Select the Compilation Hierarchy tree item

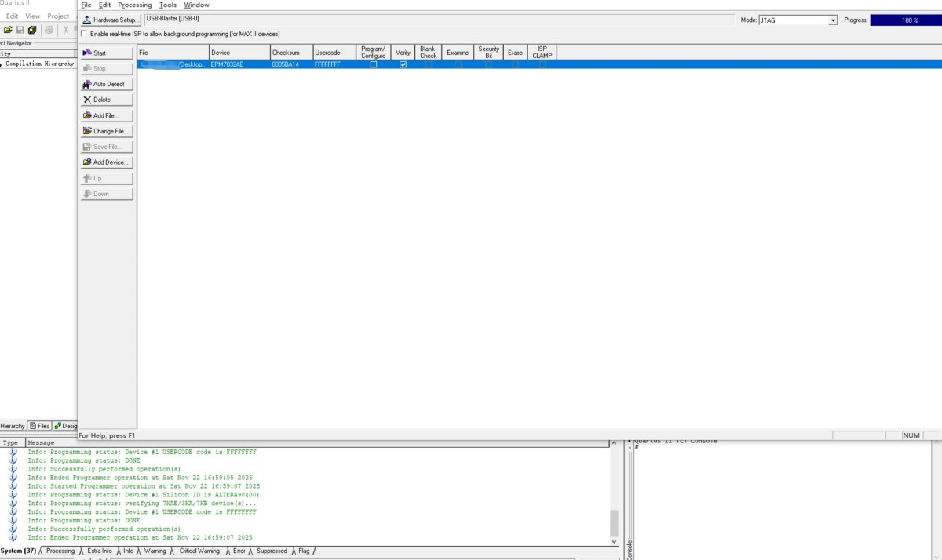tap(39, 64)
